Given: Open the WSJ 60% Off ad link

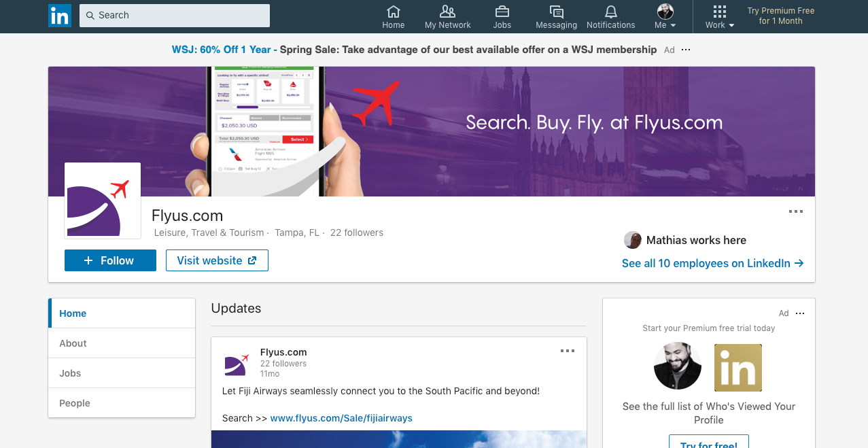Looking at the screenshot, I should (x=414, y=50).
